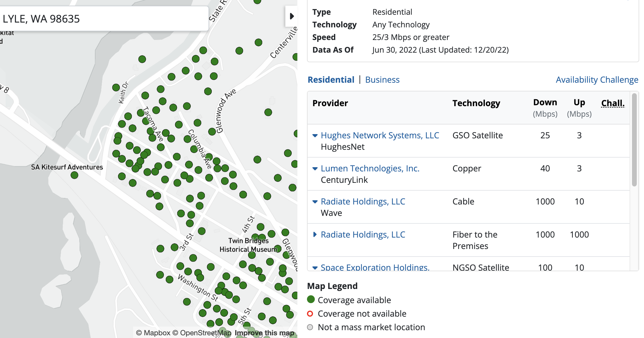Select the coverage dot on Keith Dr
Viewport: 644px width, 338px height.
pos(116,88)
